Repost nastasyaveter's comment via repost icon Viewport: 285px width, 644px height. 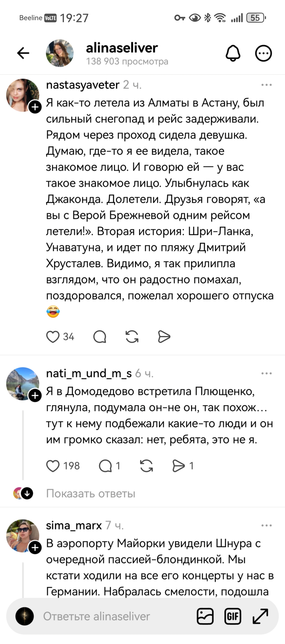pyautogui.click(x=132, y=337)
